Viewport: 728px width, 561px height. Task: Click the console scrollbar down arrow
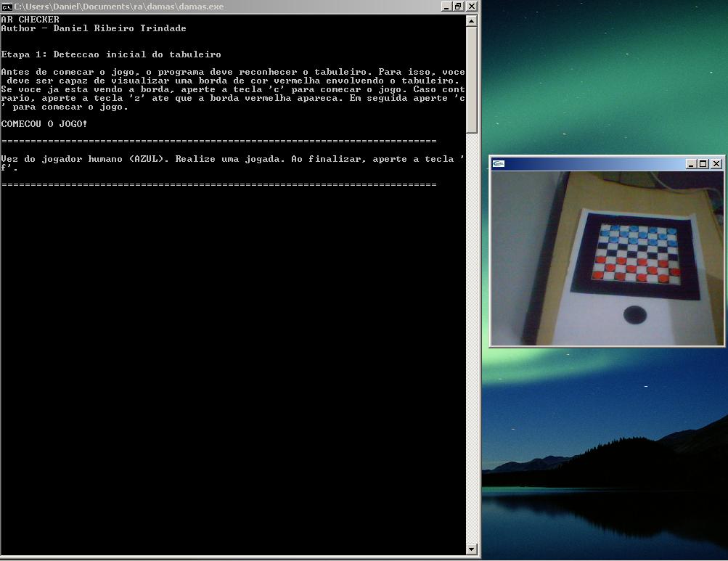[x=472, y=549]
